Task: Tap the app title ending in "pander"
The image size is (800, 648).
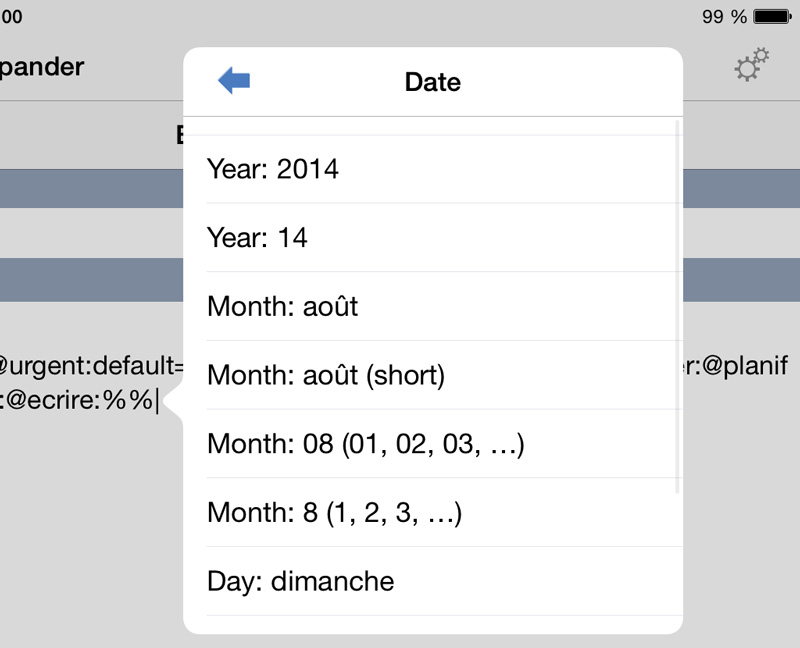Action: coord(42,67)
